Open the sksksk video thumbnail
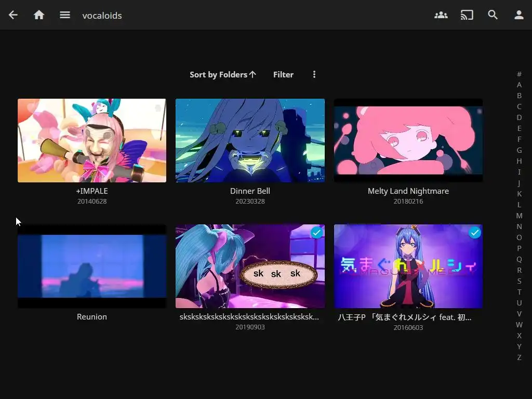532x399 pixels. point(250,267)
